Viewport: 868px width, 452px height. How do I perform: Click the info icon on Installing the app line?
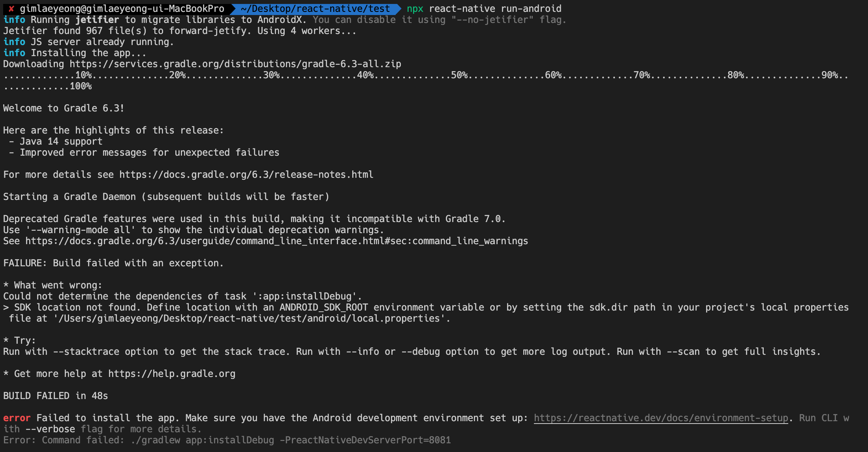point(14,53)
